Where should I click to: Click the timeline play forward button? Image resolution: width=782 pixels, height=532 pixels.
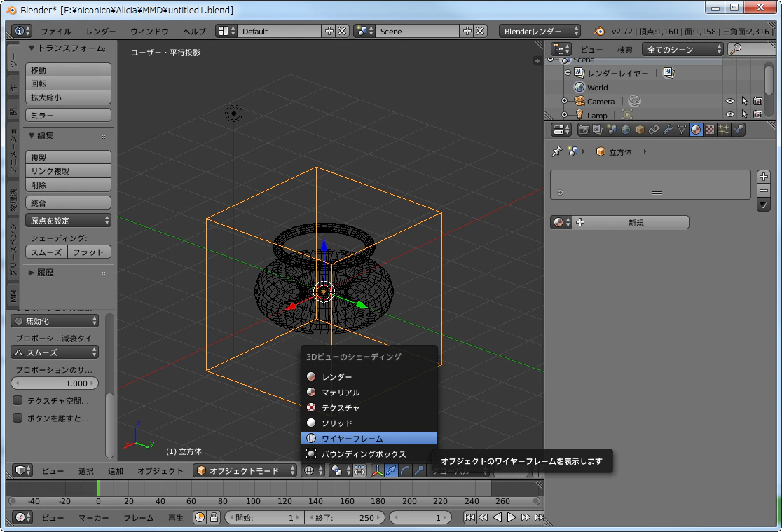(x=512, y=517)
